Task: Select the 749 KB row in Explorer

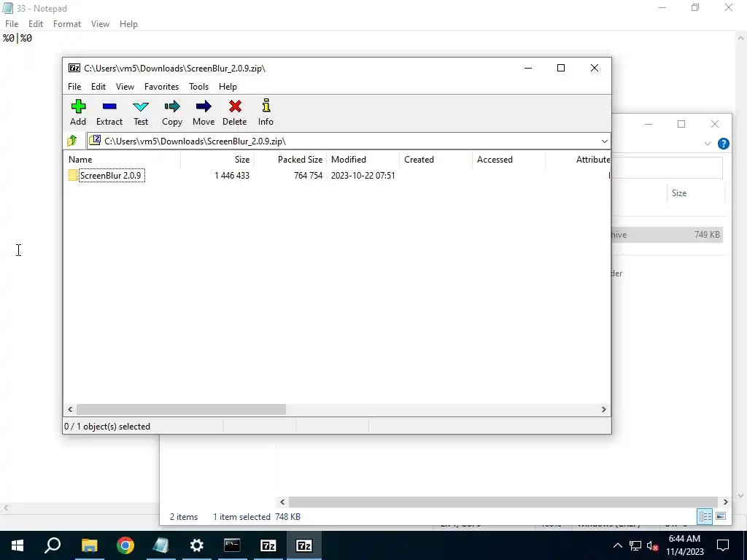Action: tap(667, 234)
